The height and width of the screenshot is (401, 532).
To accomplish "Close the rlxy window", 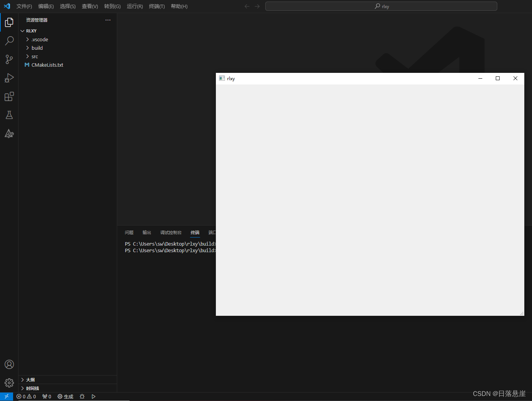I will tap(515, 78).
